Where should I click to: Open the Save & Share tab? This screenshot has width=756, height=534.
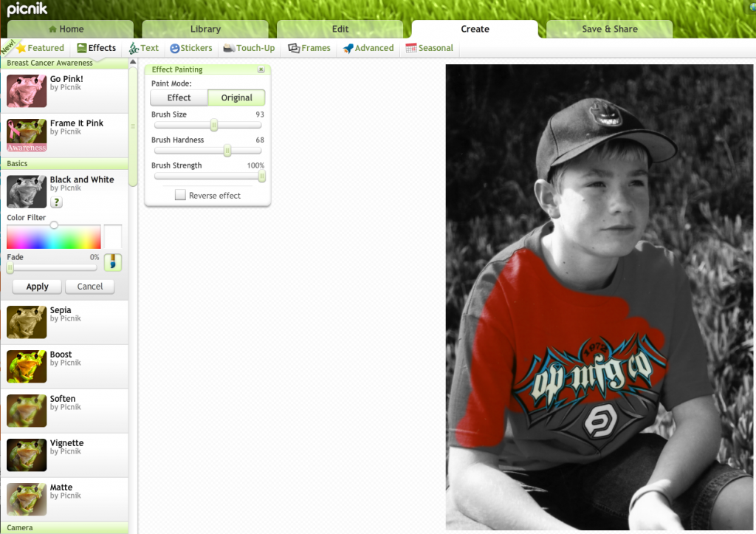tap(609, 29)
